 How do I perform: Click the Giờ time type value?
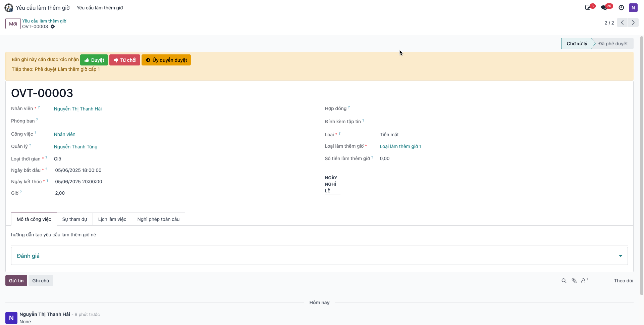click(57, 159)
